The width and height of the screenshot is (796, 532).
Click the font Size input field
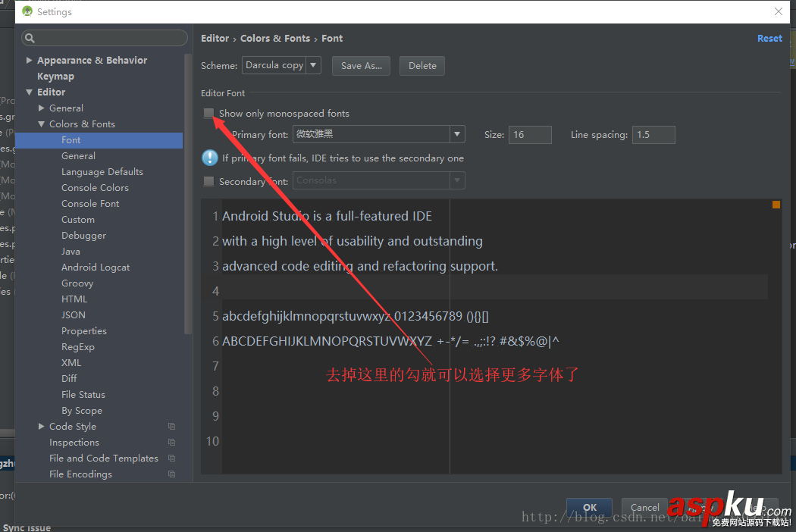click(530, 135)
